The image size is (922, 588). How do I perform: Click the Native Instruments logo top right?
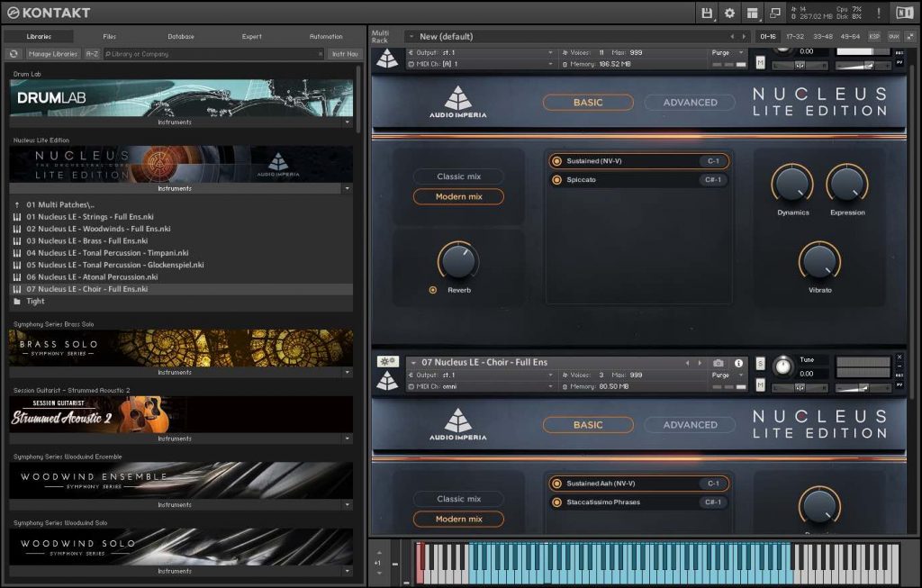coord(905,13)
